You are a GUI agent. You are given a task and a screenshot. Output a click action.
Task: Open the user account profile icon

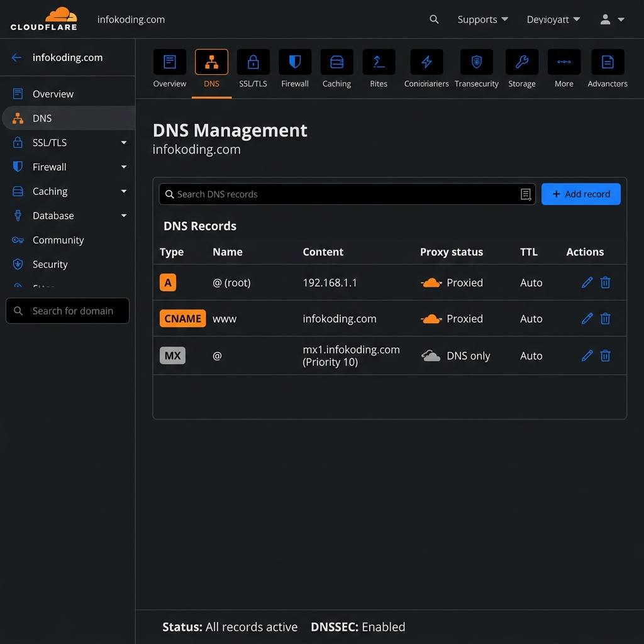(605, 19)
